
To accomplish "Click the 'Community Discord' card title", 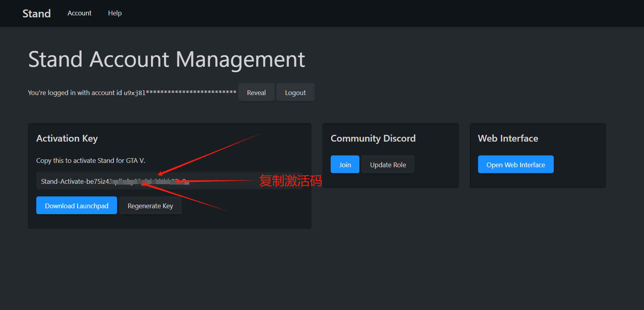I will [x=373, y=138].
